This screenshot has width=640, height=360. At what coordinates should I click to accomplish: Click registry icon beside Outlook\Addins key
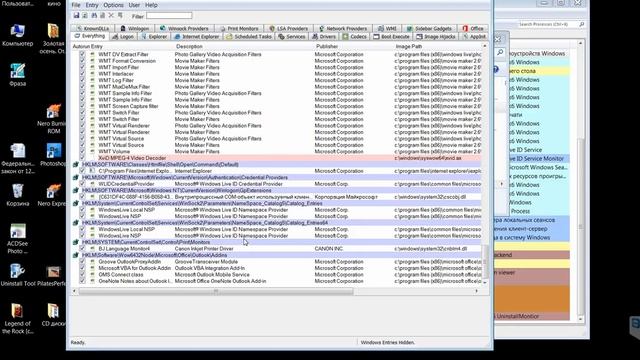click(76, 256)
